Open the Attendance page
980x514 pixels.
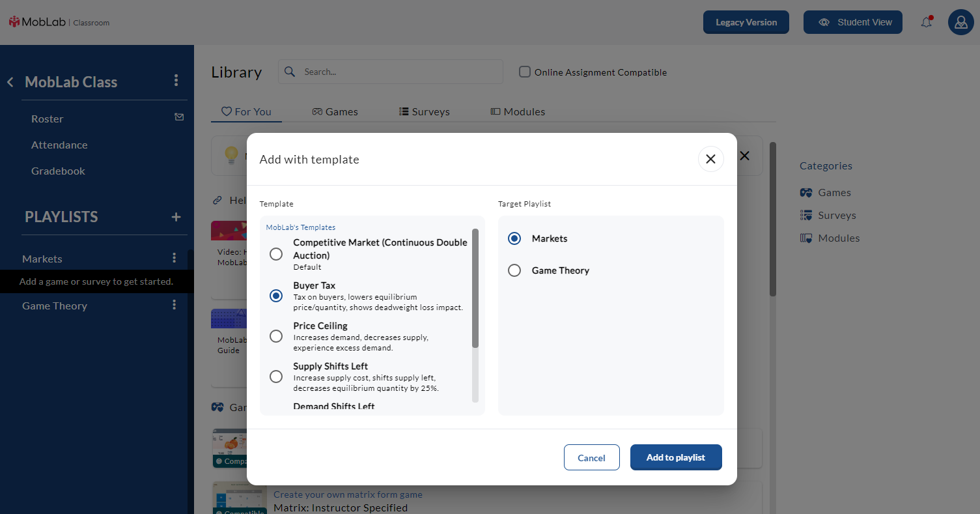(x=59, y=145)
